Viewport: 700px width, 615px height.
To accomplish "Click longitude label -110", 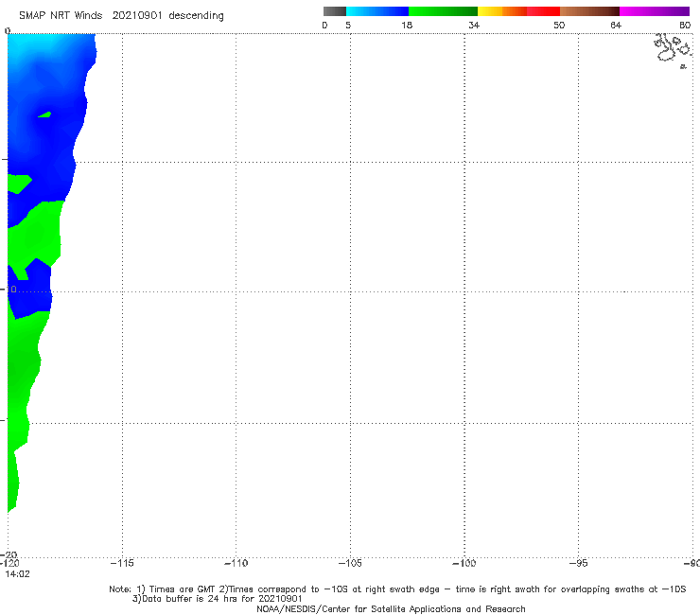I will [236, 563].
